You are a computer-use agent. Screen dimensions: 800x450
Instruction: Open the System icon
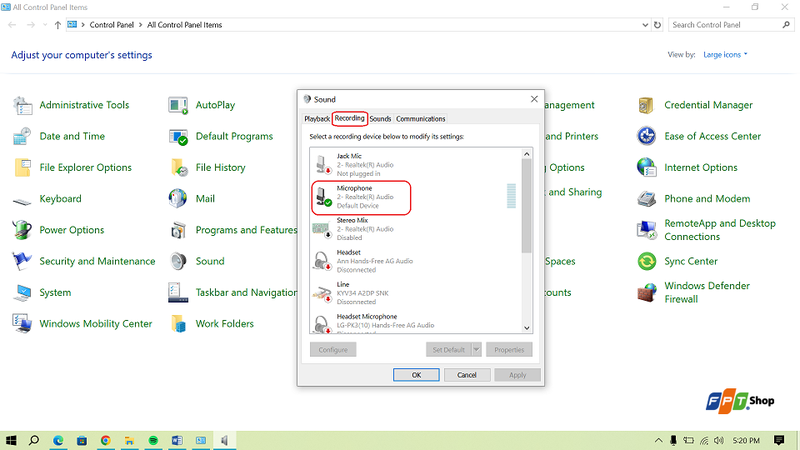(x=22, y=292)
